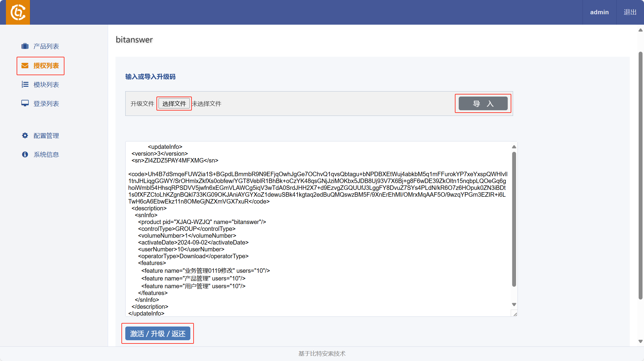Click the 导入 import button
This screenshot has height=361, width=644.
coord(483,103)
